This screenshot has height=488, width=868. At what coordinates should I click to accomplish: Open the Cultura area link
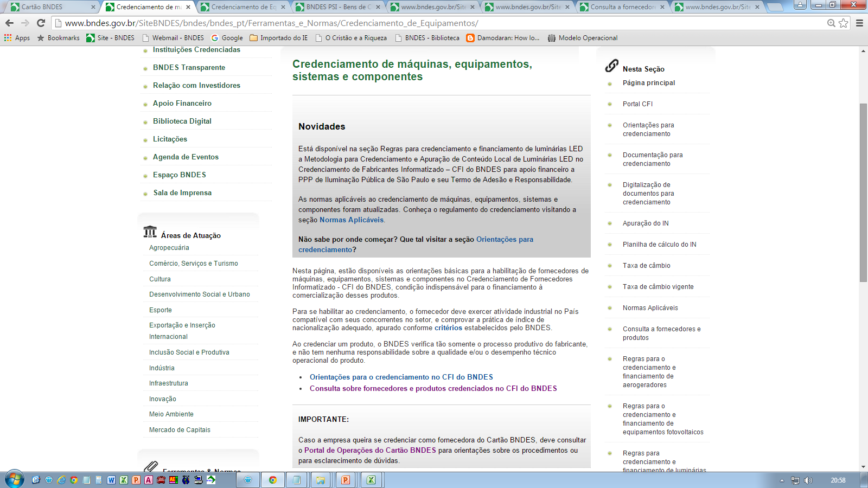click(x=160, y=279)
